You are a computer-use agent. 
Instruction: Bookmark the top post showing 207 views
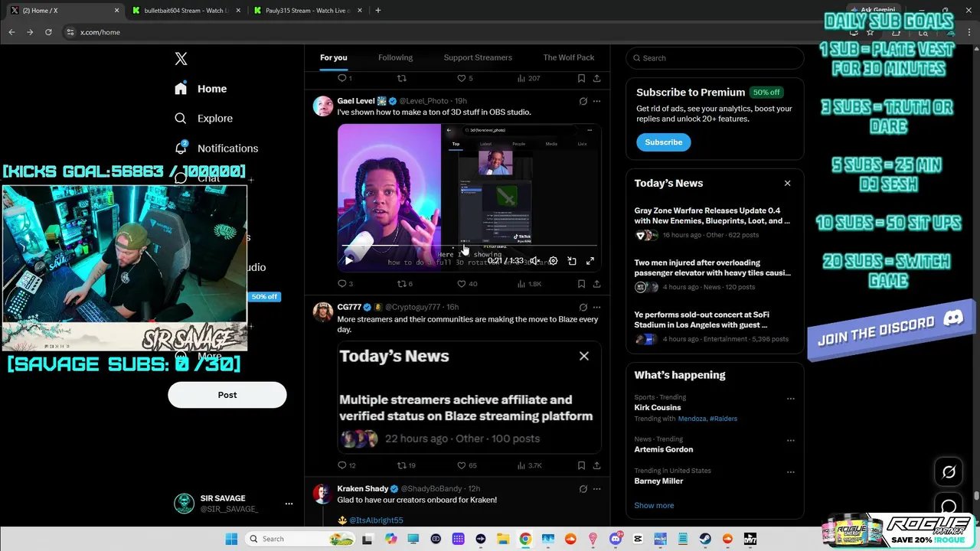pos(581,78)
